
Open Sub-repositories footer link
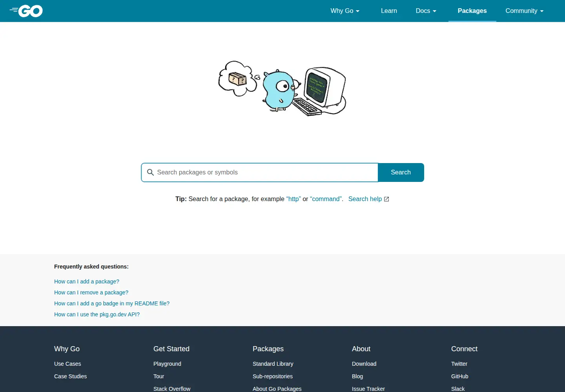(x=273, y=376)
